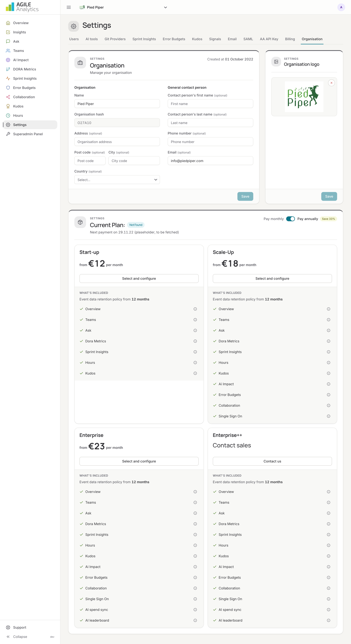Open the Insights sidebar icon
Screen dimensions: 351x644
coord(8,32)
